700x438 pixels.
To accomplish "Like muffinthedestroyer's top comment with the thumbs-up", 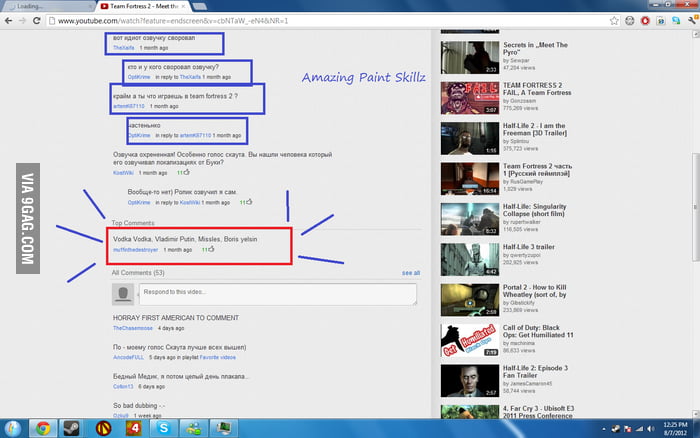I will [211, 249].
